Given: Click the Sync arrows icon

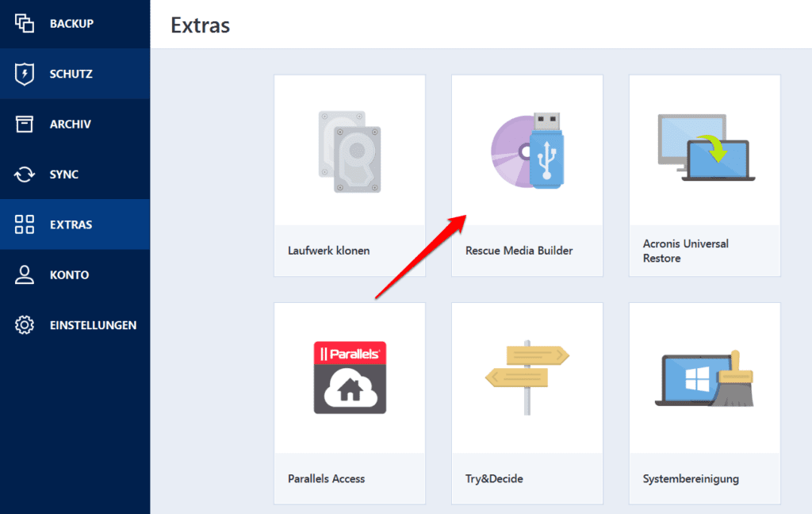Looking at the screenshot, I should tap(25, 174).
